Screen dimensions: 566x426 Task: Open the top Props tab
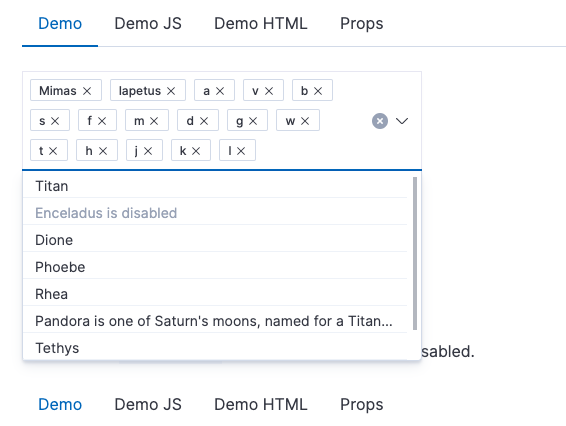(x=362, y=23)
